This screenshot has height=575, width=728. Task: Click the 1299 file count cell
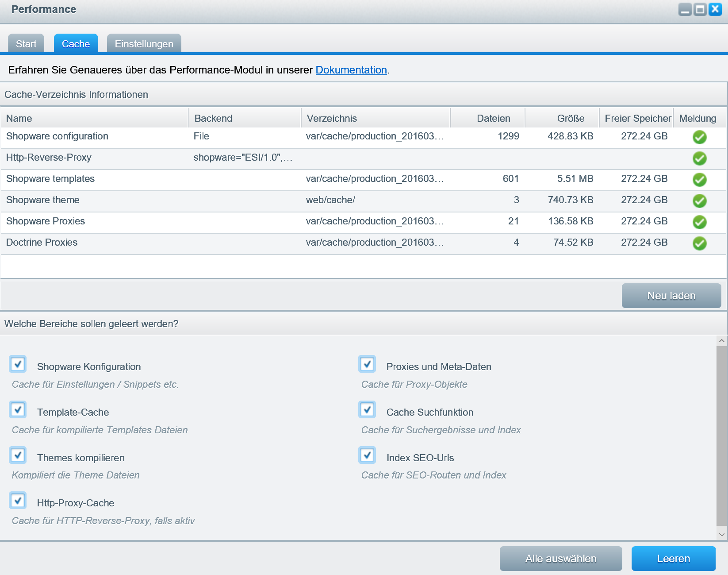509,136
